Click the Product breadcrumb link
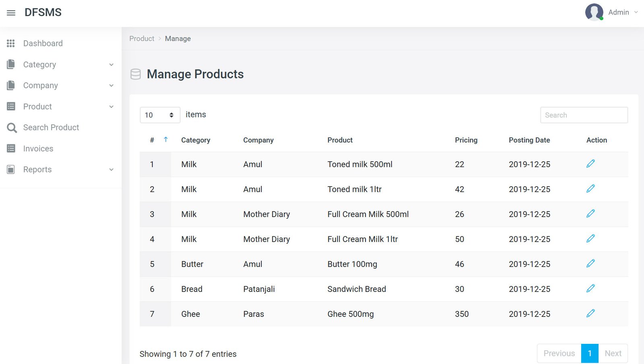644x364 pixels. [142, 39]
